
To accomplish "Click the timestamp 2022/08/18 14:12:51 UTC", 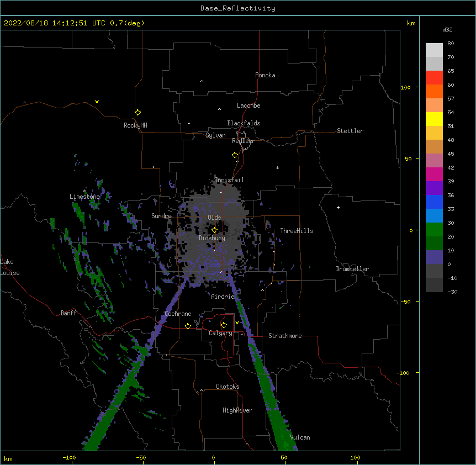I will pyautogui.click(x=55, y=23).
